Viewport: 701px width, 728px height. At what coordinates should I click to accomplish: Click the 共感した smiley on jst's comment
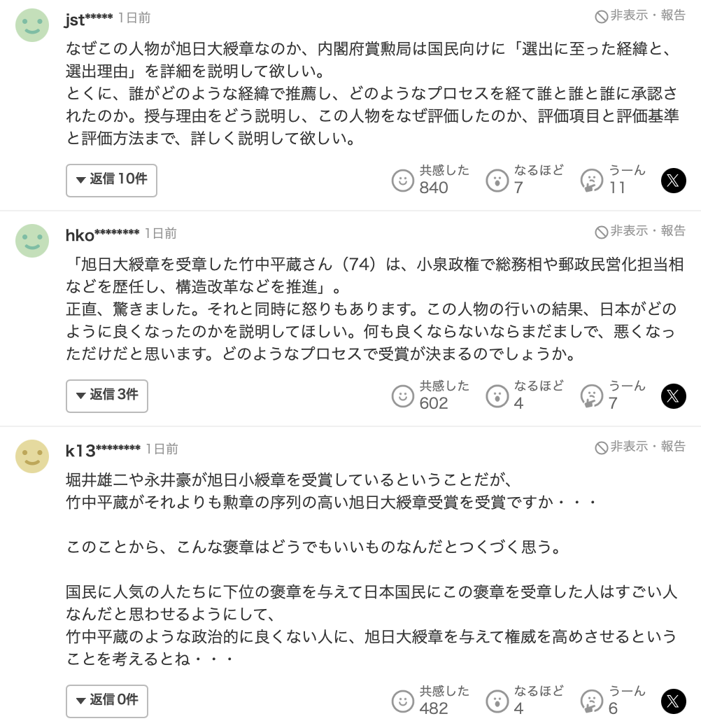403,181
